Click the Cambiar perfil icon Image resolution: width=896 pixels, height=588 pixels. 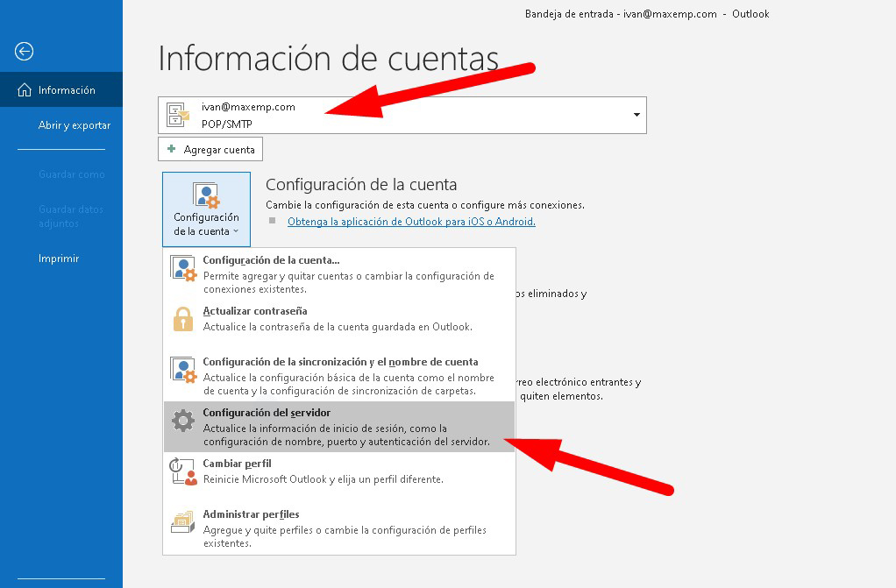[182, 471]
